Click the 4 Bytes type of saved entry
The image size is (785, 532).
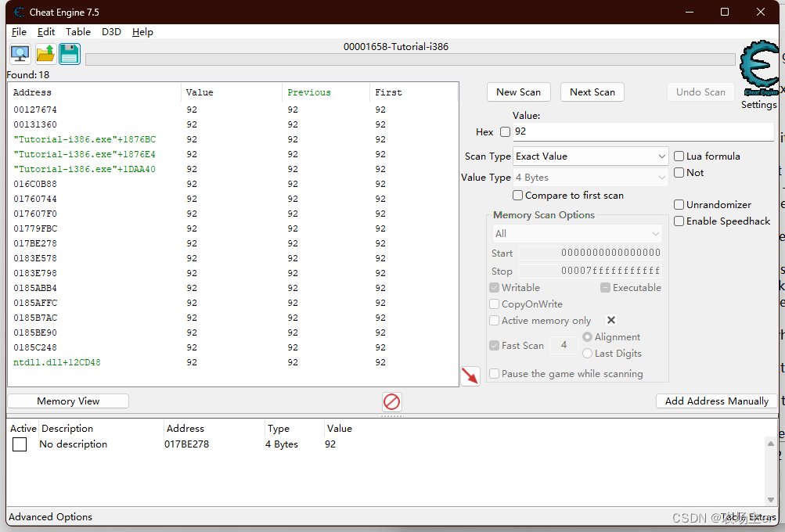click(x=281, y=444)
